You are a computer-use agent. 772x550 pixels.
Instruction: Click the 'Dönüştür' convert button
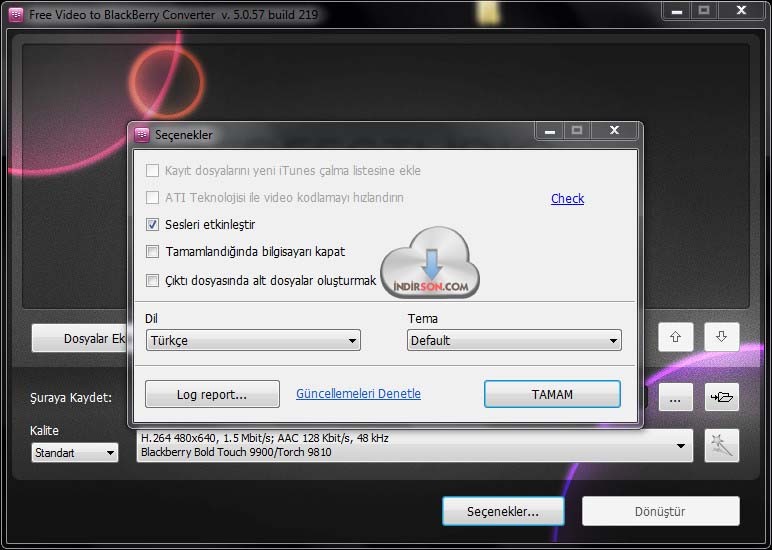(x=660, y=511)
